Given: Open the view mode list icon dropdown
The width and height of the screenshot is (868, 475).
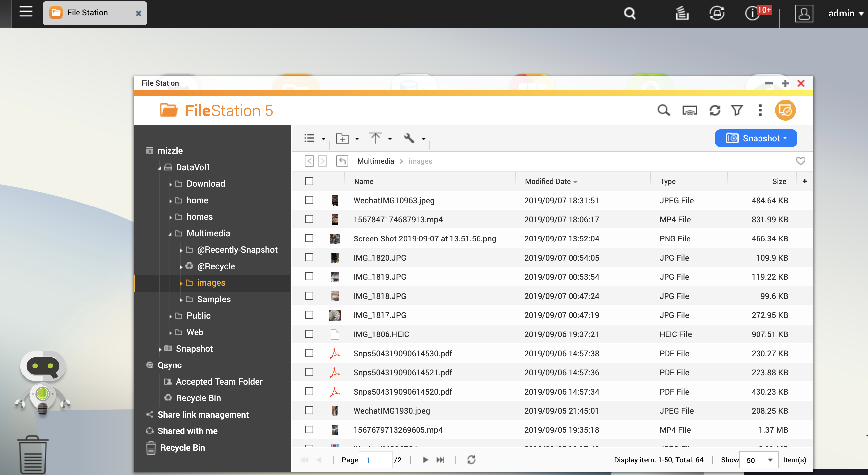Looking at the screenshot, I should point(309,138).
